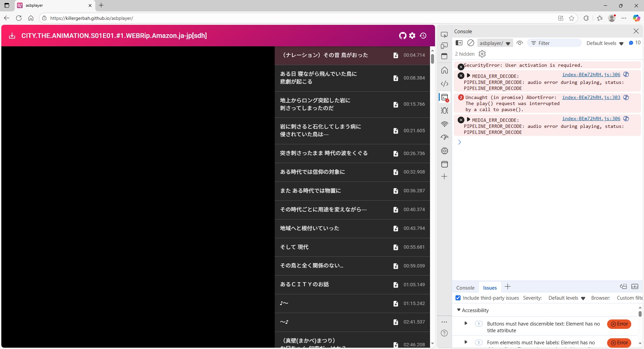Add more tools to DevTools activity bar
The height and width of the screenshot is (349, 644).
(444, 177)
